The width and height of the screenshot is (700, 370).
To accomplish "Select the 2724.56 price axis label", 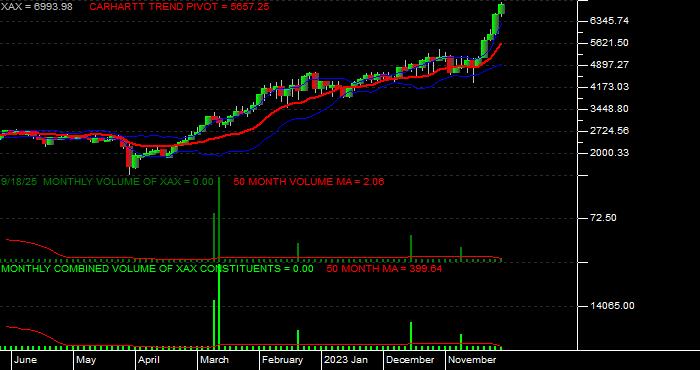I will [609, 131].
